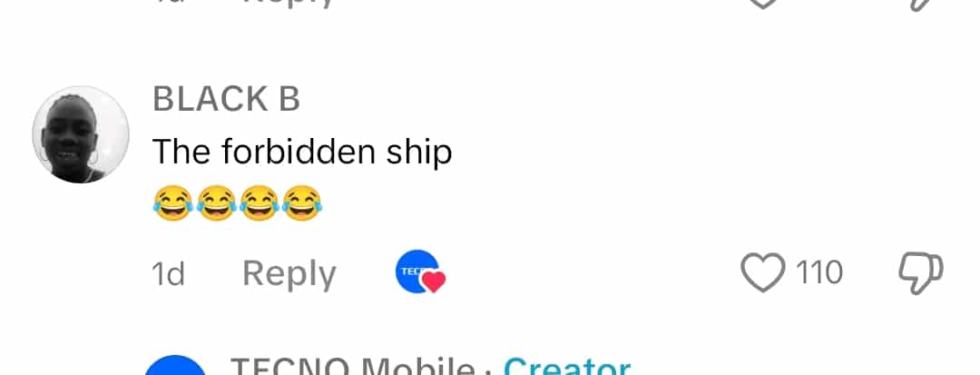Image resolution: width=980 pixels, height=375 pixels.
Task: Open the TECNO creator-liked badge
Action: coord(420,271)
